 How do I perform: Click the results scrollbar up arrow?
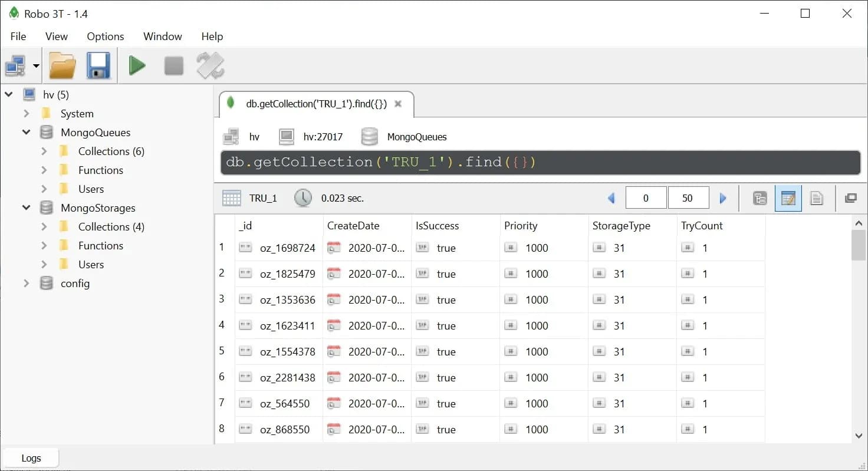pos(859,223)
